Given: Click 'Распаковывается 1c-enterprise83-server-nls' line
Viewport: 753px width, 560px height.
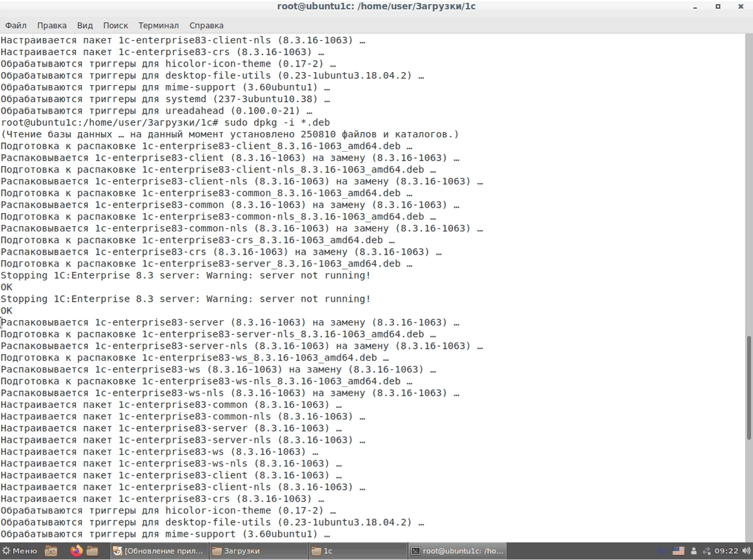Looking at the screenshot, I should 242,346.
